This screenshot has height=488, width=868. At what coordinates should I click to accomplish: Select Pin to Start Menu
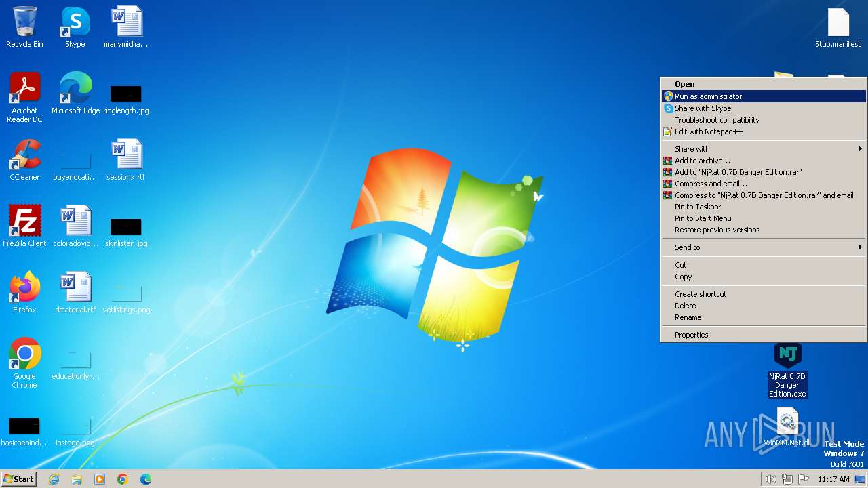[764, 218]
